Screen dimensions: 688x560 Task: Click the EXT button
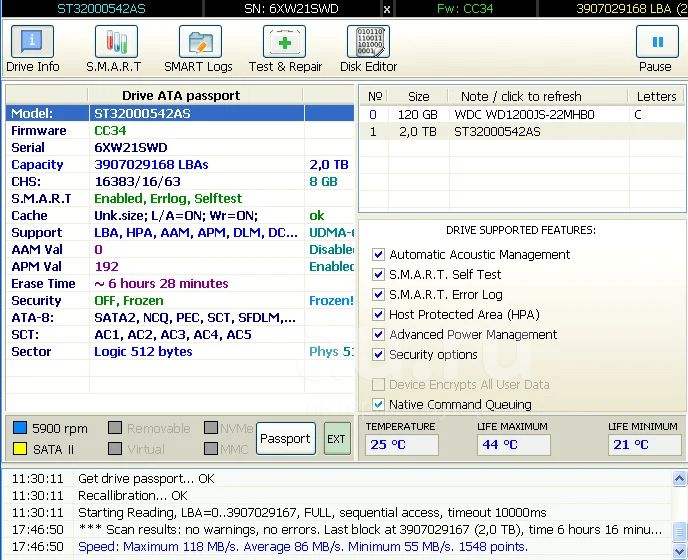coord(337,439)
